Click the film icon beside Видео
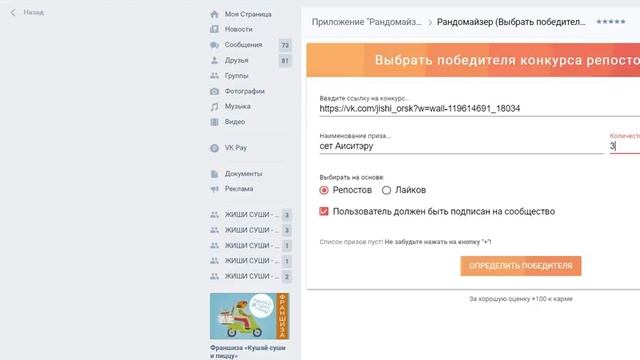Viewport: 640px width, 360px height. (x=214, y=122)
